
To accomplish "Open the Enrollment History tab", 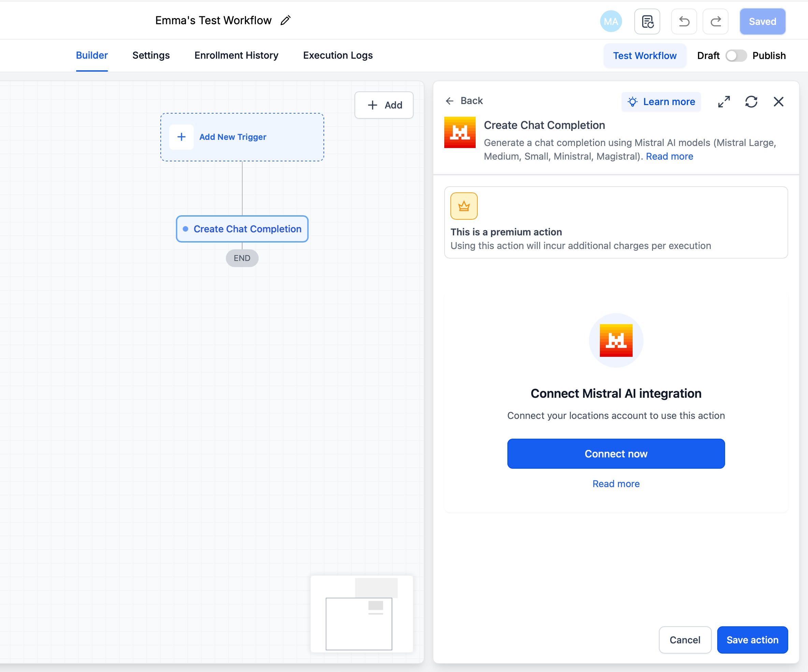I will (x=236, y=55).
